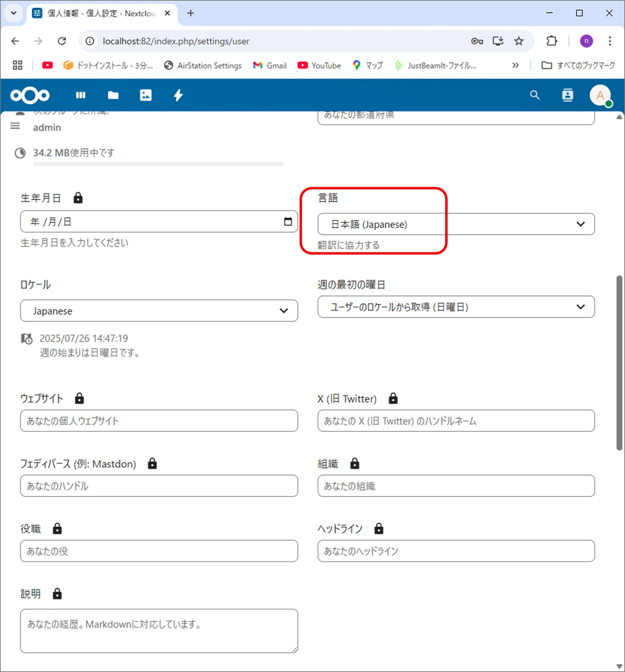Open the ロケール Japanese dropdown

click(x=159, y=311)
